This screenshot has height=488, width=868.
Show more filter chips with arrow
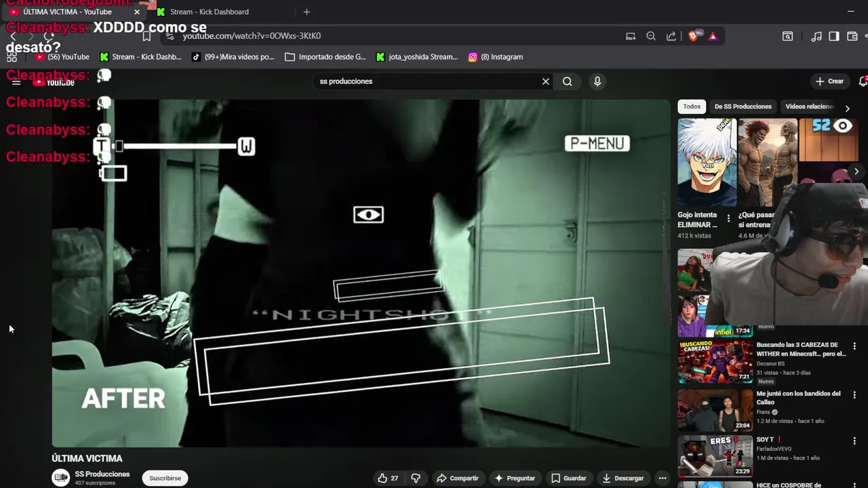click(847, 108)
